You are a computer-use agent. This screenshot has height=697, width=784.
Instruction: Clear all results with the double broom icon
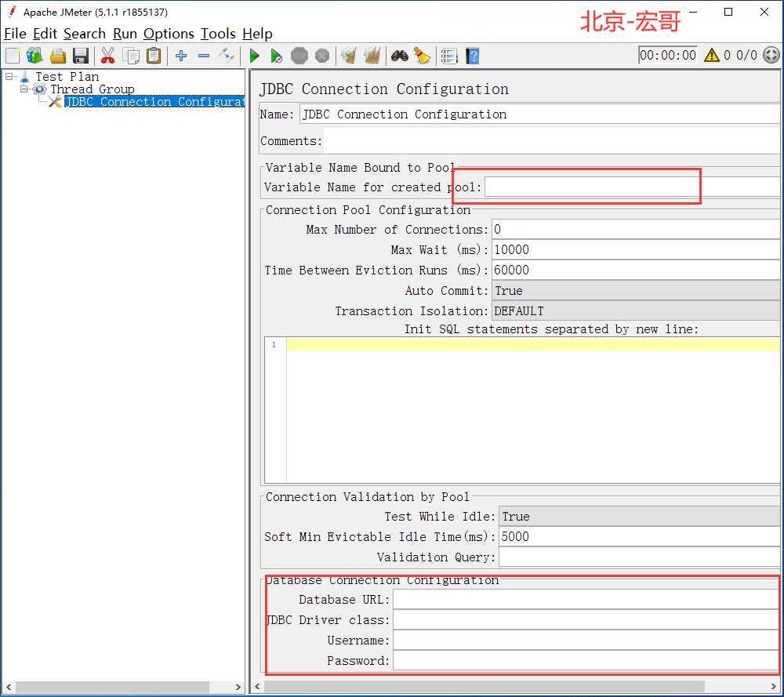pos(372,56)
